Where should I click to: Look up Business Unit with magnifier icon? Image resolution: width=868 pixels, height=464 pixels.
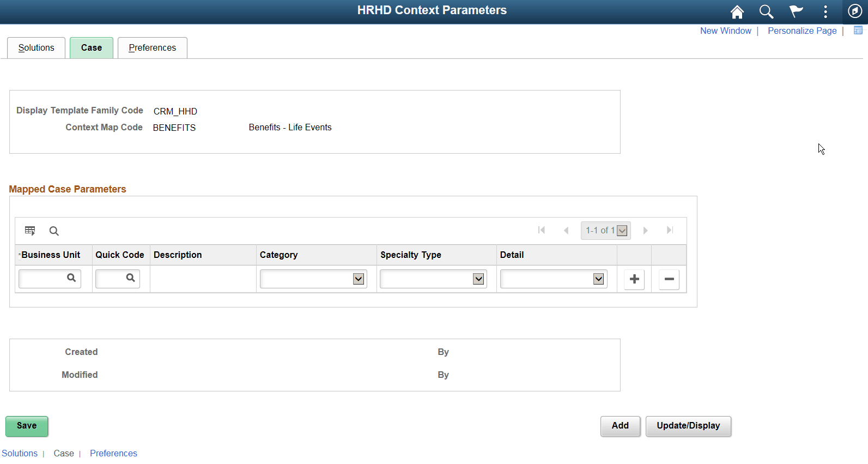[71, 278]
